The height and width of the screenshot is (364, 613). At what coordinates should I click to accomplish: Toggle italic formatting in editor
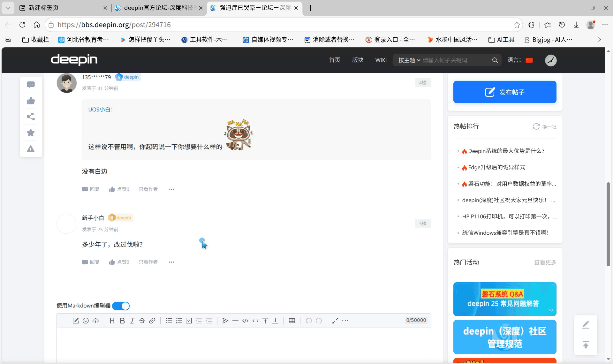point(132,321)
